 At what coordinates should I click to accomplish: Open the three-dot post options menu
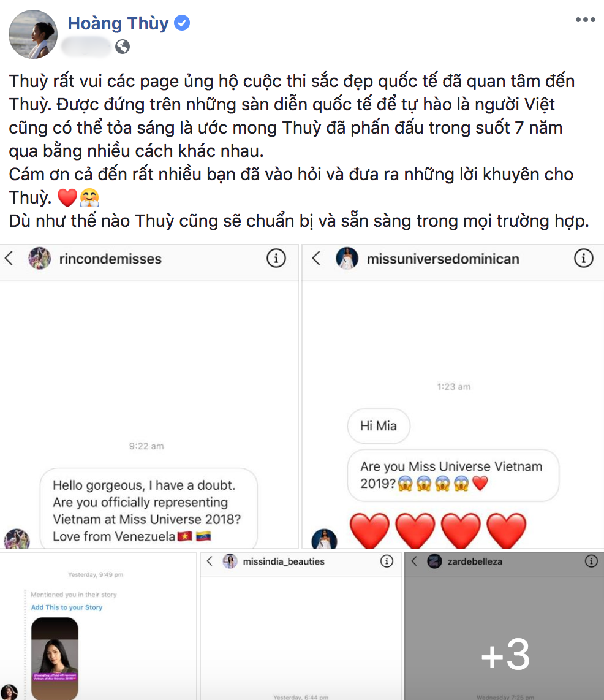(x=585, y=20)
